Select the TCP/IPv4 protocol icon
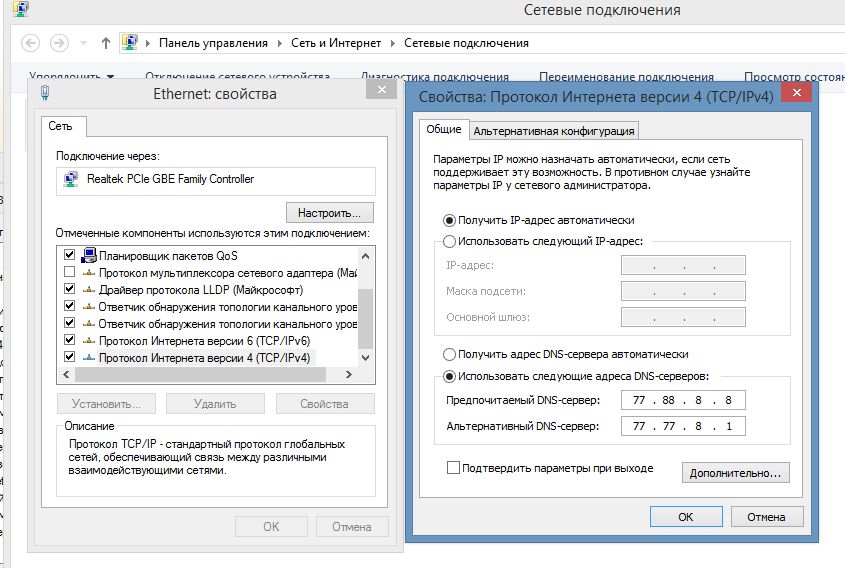Image resolution: width=845 pixels, height=568 pixels. [88, 358]
